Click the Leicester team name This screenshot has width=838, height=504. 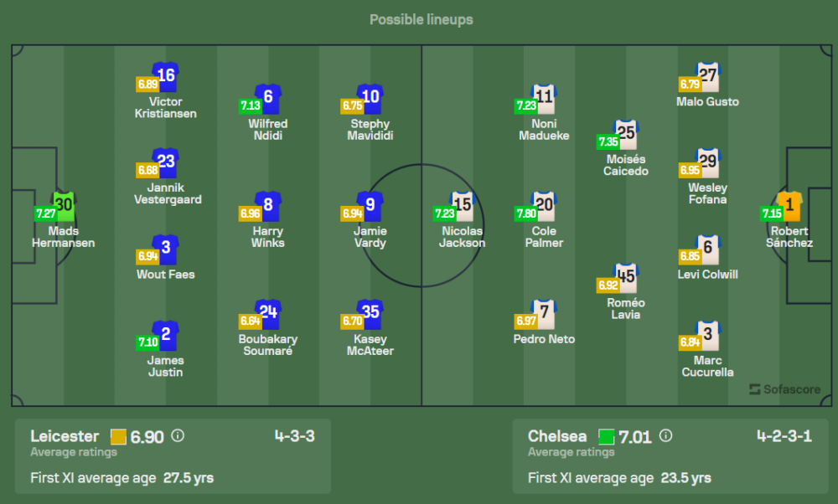point(65,436)
